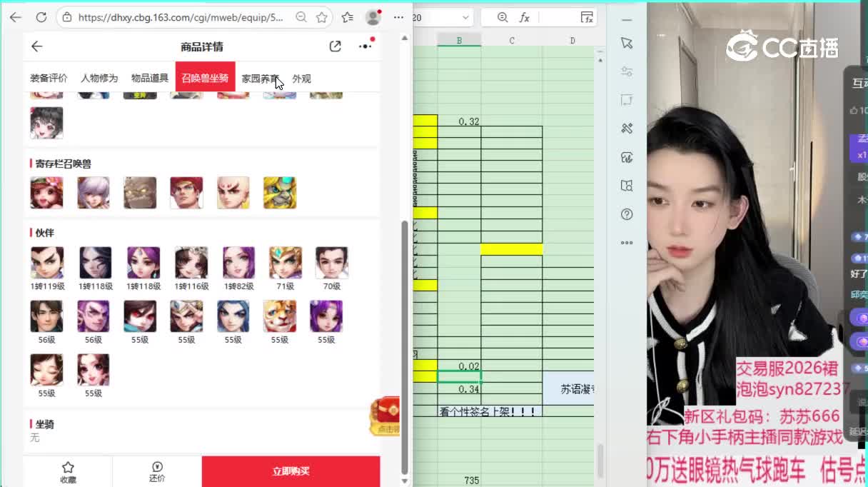Switch to the 外观 tab
This screenshot has height=487, width=868.
[x=301, y=79]
